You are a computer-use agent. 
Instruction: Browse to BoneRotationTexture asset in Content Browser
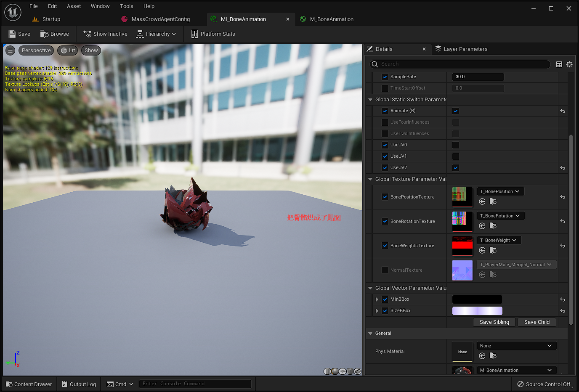493,226
